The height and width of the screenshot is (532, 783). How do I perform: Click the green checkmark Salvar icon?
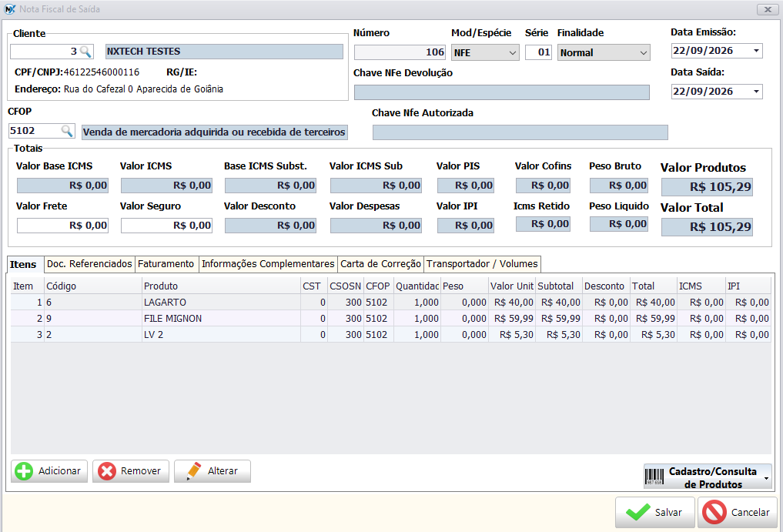coord(637,512)
